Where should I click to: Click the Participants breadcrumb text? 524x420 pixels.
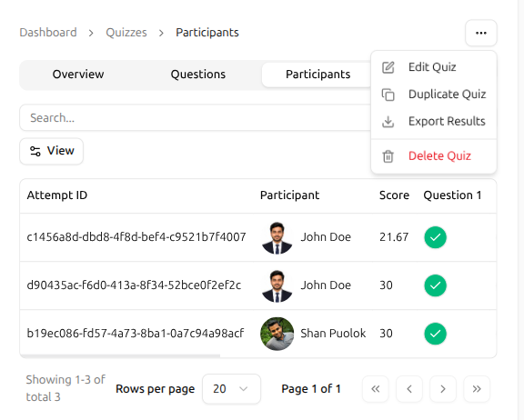click(x=207, y=33)
